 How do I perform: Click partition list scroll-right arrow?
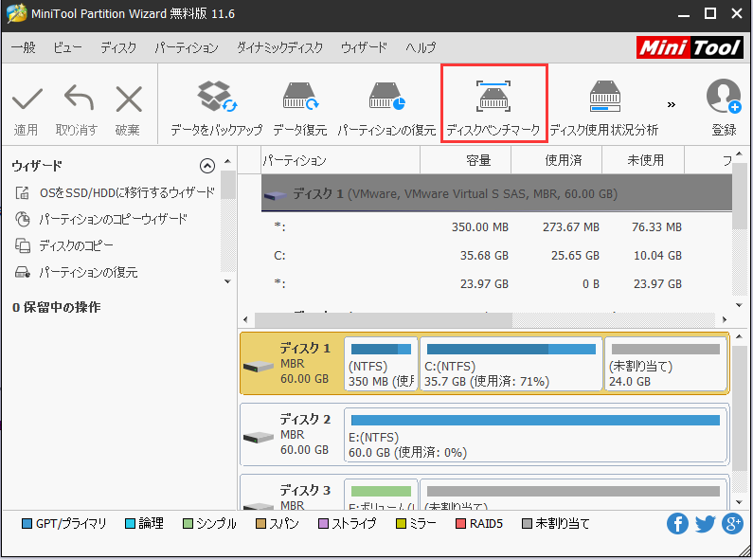pyautogui.click(x=725, y=319)
